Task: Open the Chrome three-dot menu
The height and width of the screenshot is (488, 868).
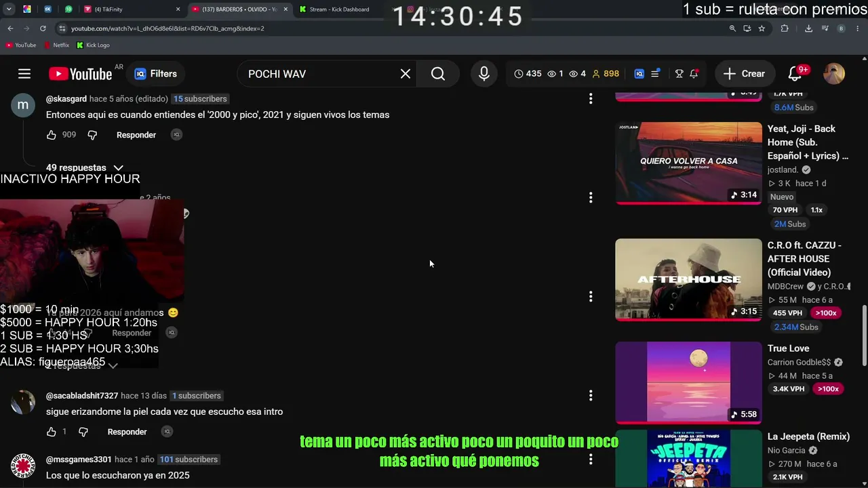Action: (x=858, y=28)
